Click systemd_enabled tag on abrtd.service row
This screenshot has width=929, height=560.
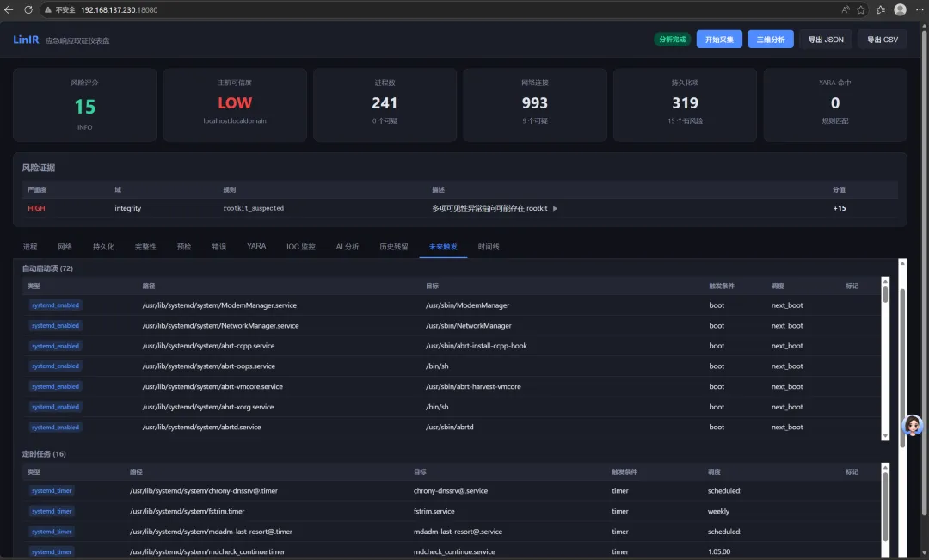pyautogui.click(x=55, y=428)
